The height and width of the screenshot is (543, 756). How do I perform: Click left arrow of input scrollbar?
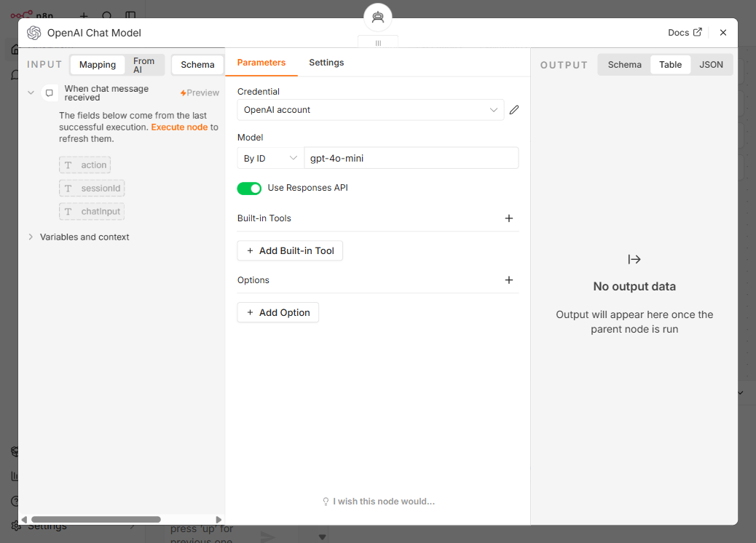25,520
